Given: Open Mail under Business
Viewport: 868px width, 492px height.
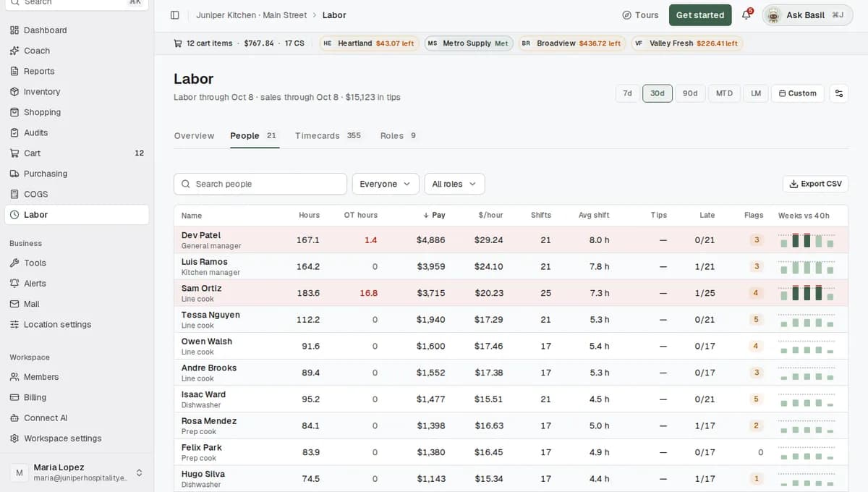Looking at the screenshot, I should (77, 304).
